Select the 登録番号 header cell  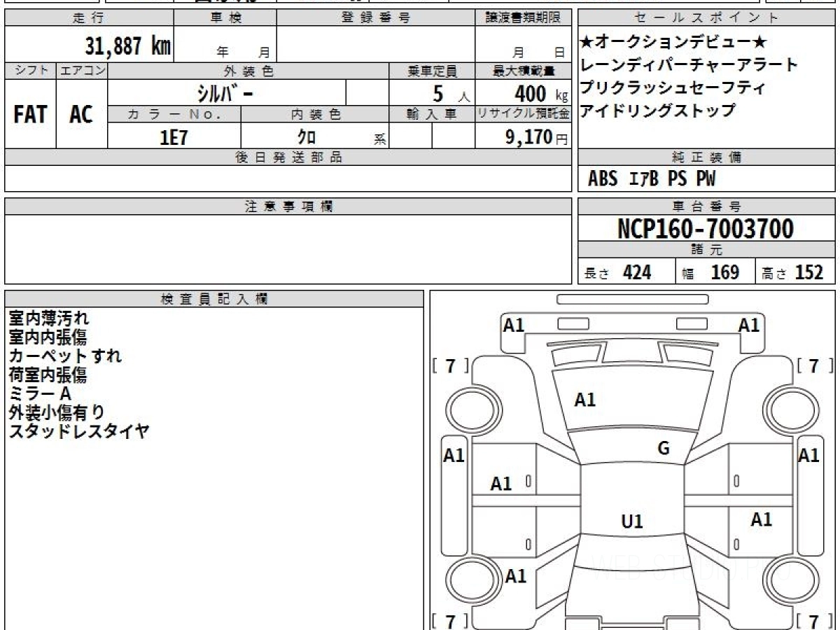(x=376, y=18)
